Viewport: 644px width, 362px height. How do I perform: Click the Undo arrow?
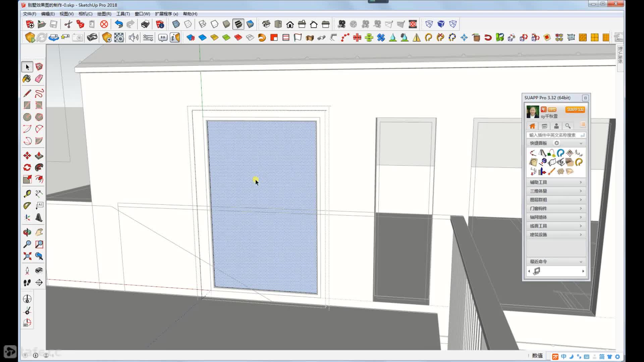tap(119, 24)
